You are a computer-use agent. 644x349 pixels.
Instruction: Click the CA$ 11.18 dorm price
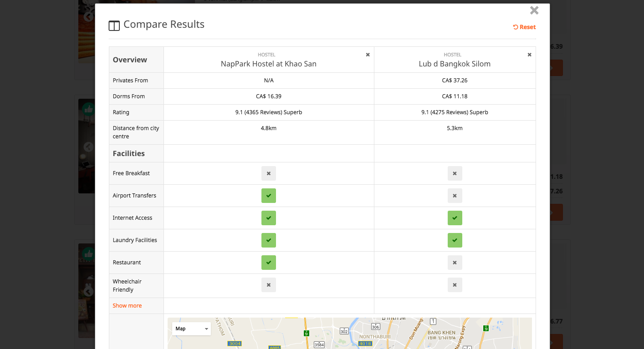click(x=455, y=96)
